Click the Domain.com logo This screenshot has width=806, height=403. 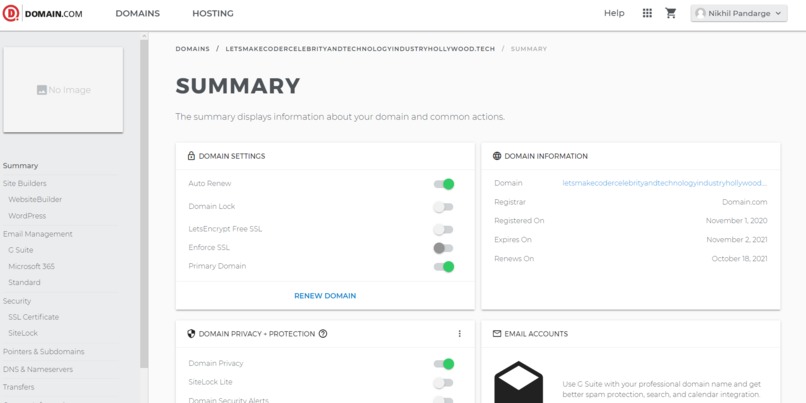[x=43, y=13]
